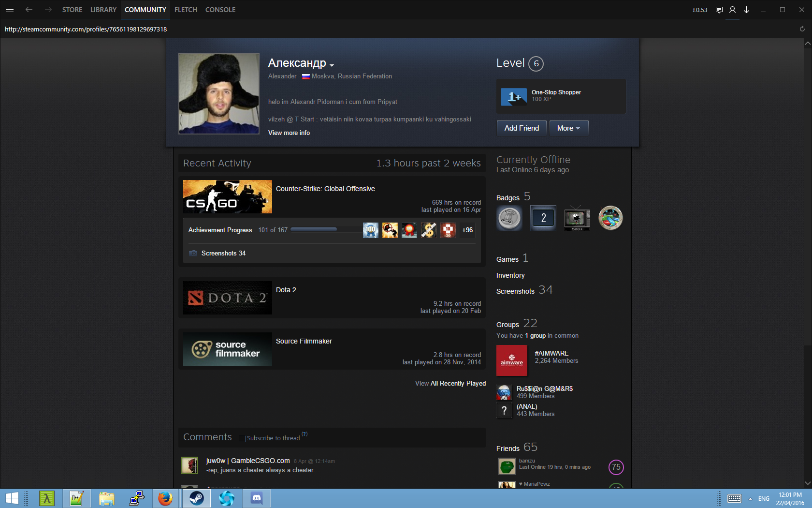
Task: Open the hamburger menu icon
Action: [x=9, y=10]
